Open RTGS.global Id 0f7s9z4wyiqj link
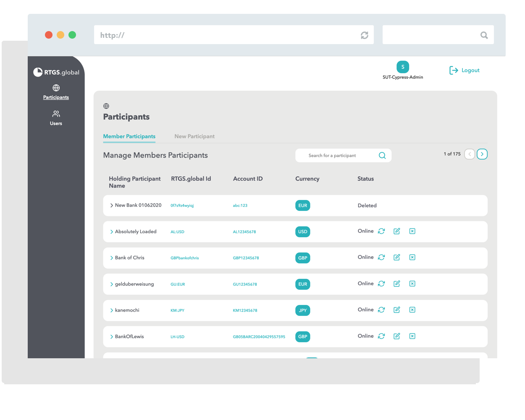 coord(182,205)
